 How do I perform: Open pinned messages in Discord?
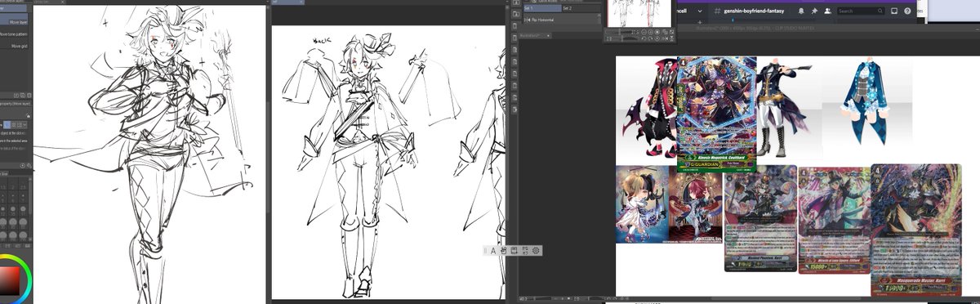814,11
